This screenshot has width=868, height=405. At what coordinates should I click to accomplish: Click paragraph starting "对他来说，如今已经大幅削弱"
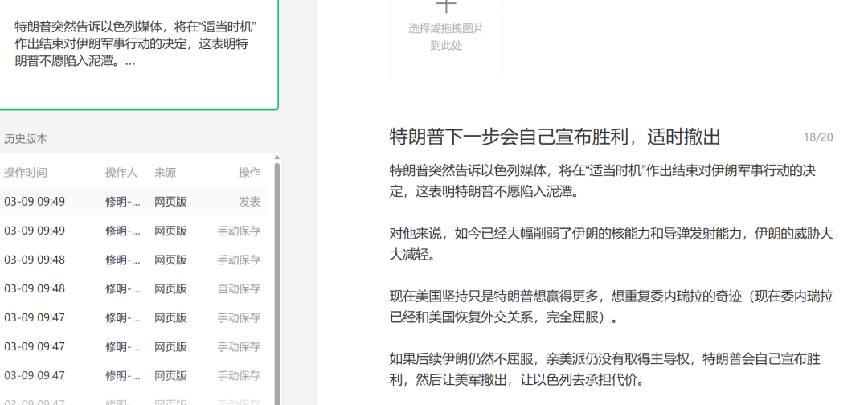611,244
